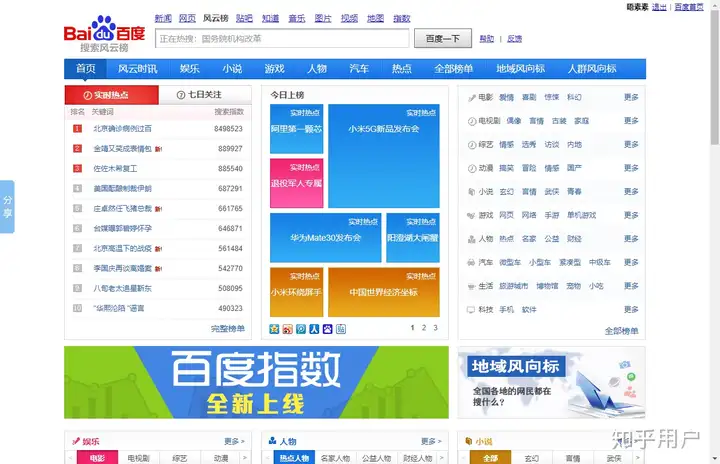Click the 游戏 gamepad category icon
Screen dimensions: 720x464
tap(472, 215)
